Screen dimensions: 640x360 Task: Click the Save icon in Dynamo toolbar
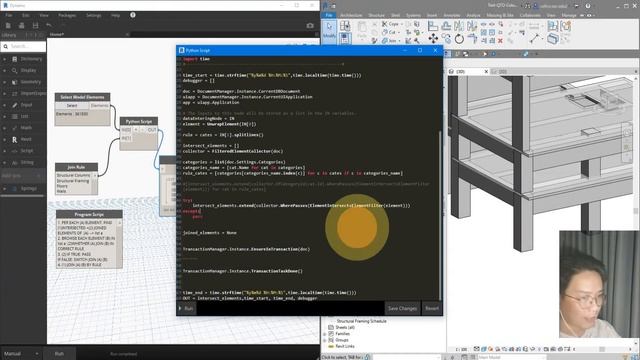click(36, 25)
